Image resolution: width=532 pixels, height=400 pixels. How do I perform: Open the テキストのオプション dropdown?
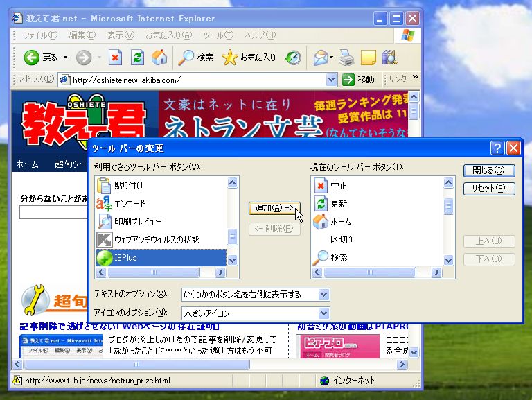(323, 295)
